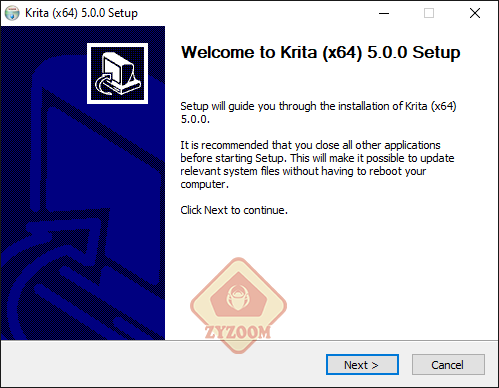Image resolution: width=499 pixels, height=388 pixels.
Task: Click the red ZYZOOM text label
Action: coord(238,332)
